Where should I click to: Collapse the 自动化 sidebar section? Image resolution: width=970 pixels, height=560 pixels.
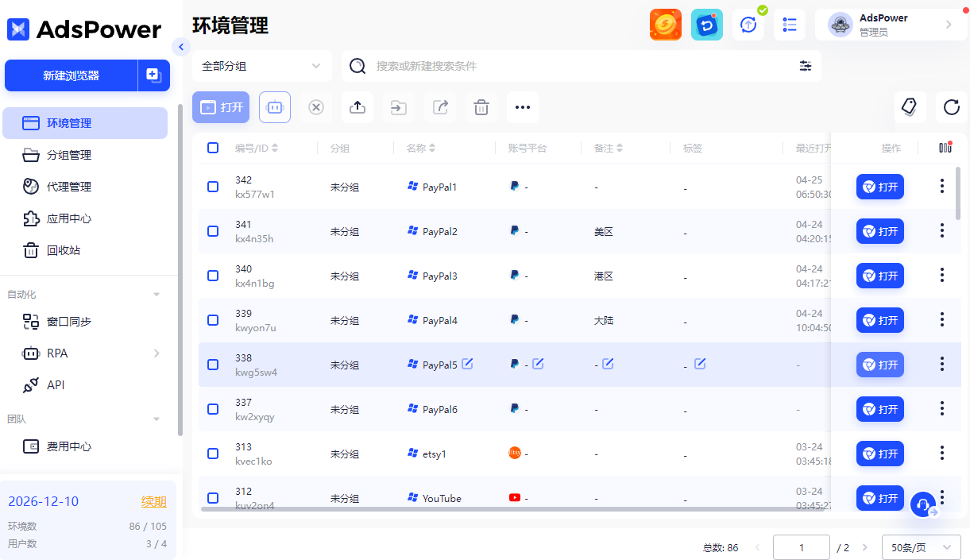(156, 294)
